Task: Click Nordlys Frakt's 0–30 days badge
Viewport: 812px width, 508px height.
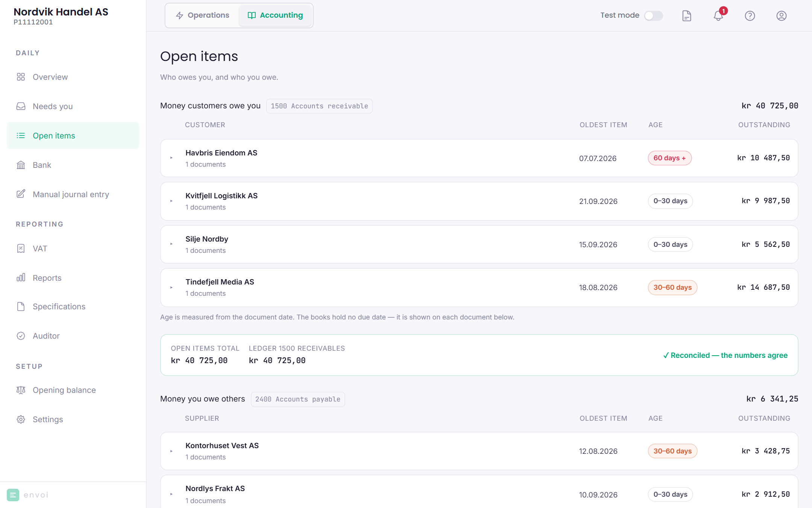Action: [670, 494]
